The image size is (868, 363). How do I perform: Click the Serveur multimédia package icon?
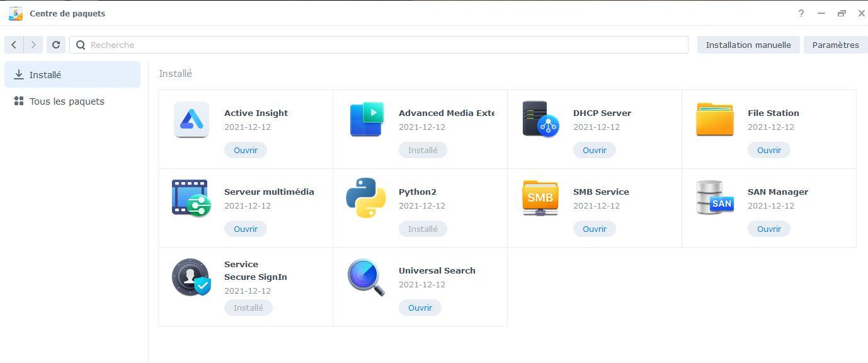click(x=191, y=198)
